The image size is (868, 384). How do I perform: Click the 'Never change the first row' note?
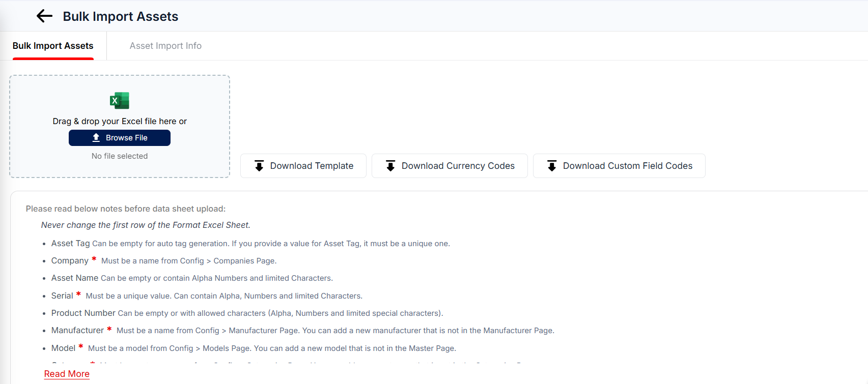(146, 225)
